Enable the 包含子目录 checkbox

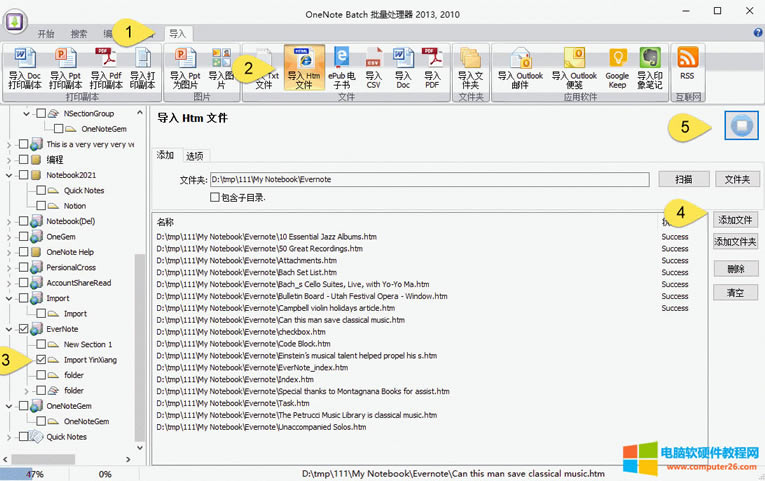(x=215, y=198)
